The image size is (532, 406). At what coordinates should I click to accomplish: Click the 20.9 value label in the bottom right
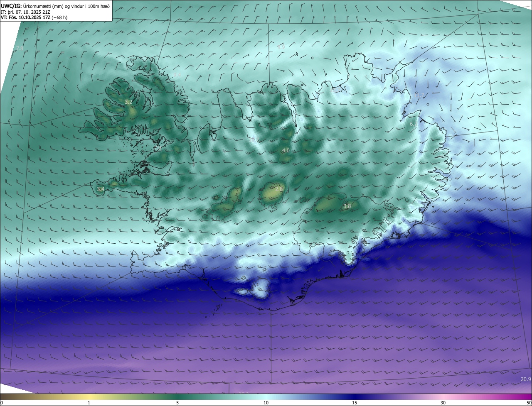click(x=526, y=379)
